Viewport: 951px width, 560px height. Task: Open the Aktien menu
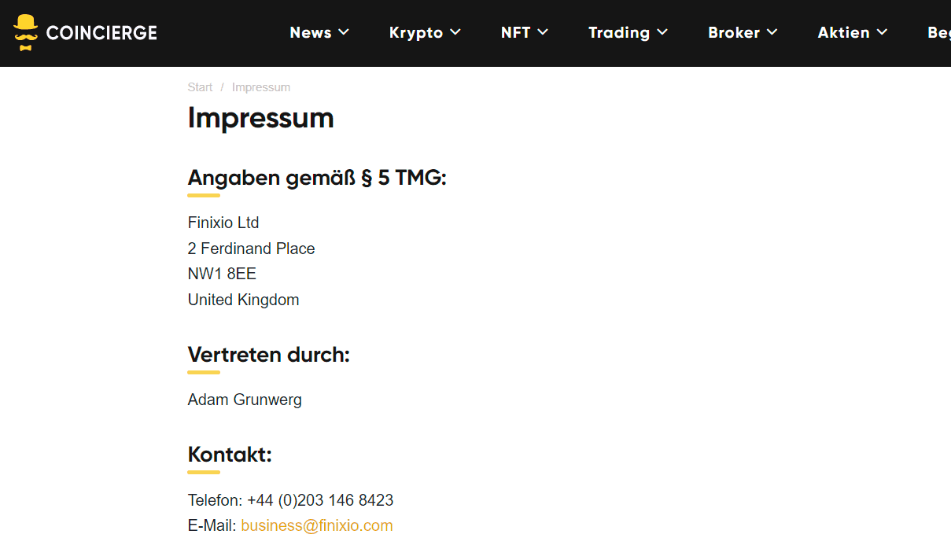click(x=843, y=32)
